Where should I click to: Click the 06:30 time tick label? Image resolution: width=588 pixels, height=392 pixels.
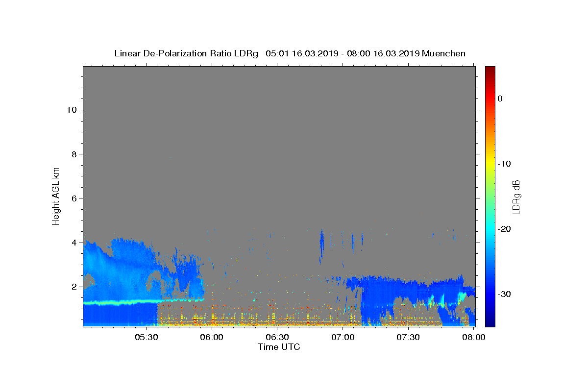[x=277, y=338]
